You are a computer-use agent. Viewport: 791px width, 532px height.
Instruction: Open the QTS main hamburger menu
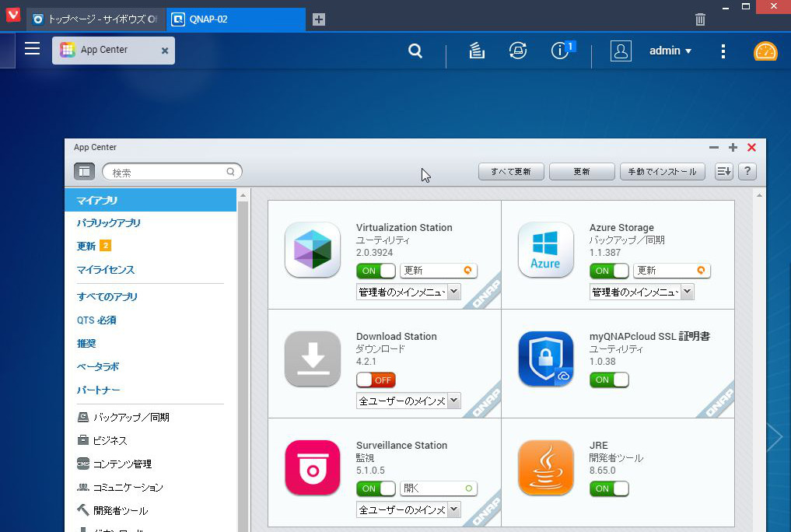tap(33, 48)
